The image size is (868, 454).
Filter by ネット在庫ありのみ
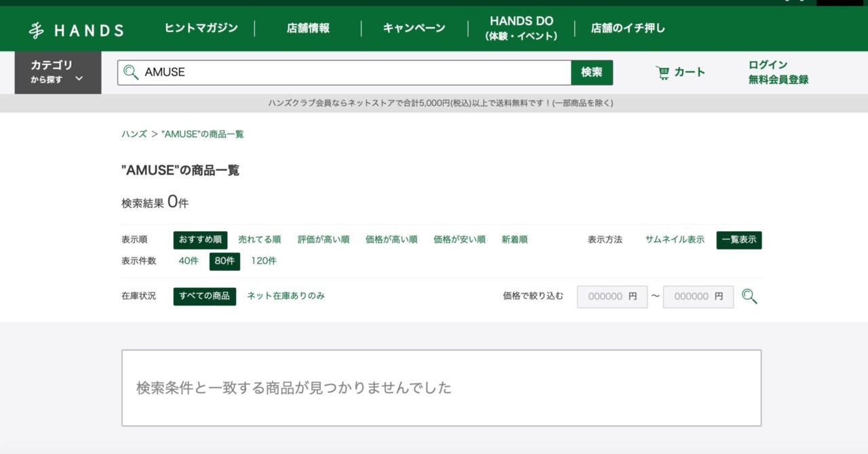pos(285,296)
